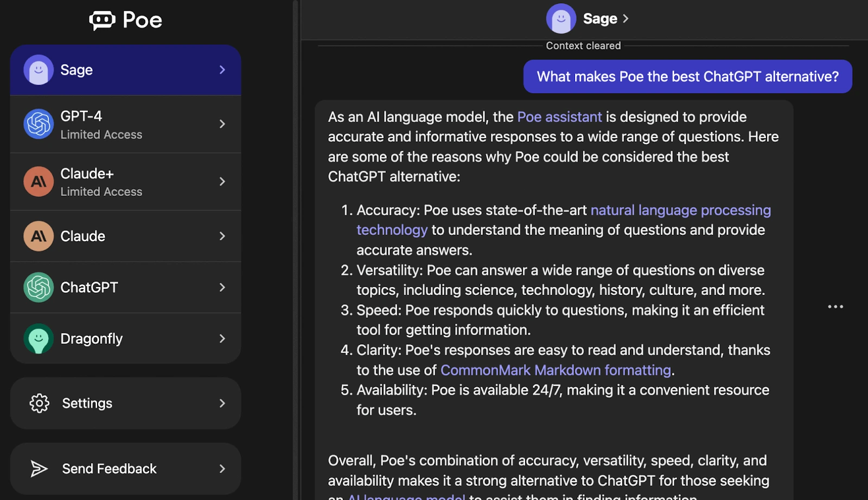Select the Sage tab in the sidebar

click(125, 69)
